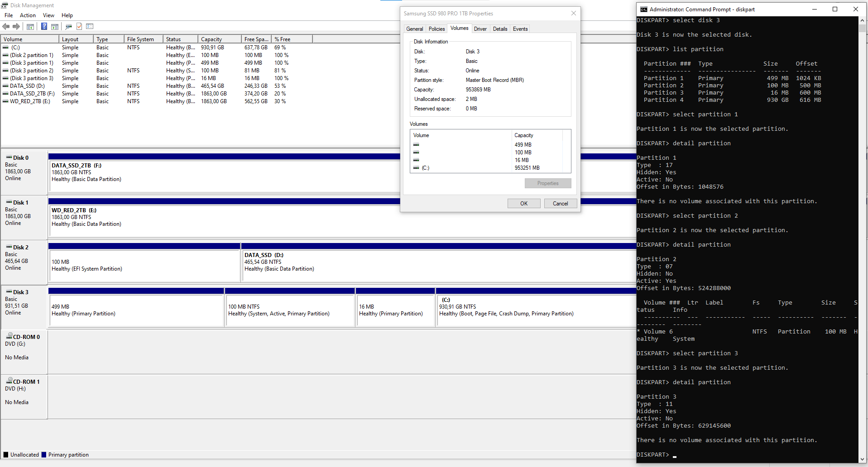
Task: Sort by the File System column header
Action: (x=144, y=39)
